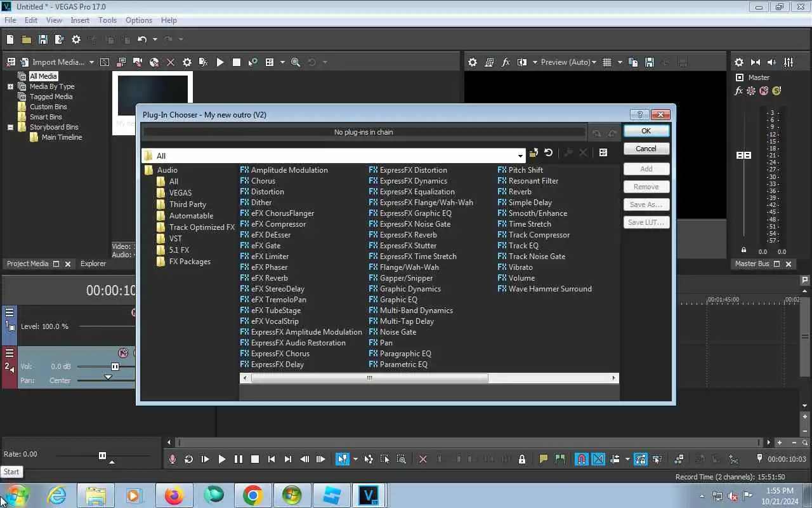
Task: Click the Windows Start button
Action: pyautogui.click(x=17, y=495)
